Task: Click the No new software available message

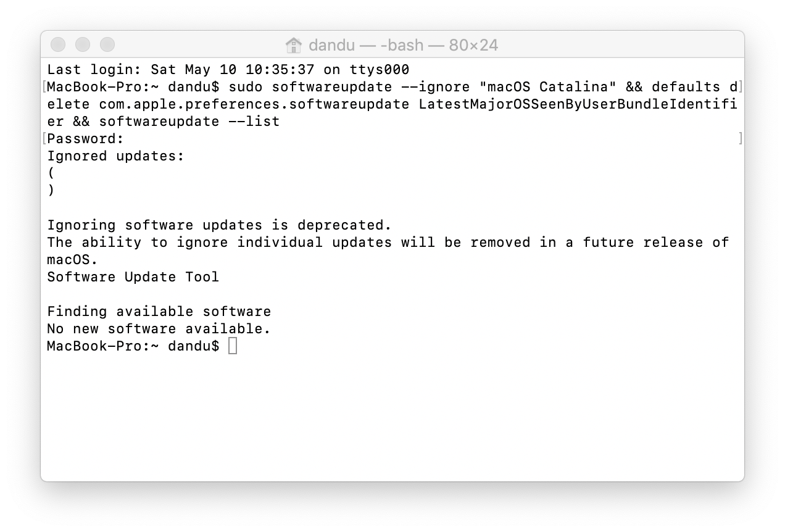Action: 159,328
